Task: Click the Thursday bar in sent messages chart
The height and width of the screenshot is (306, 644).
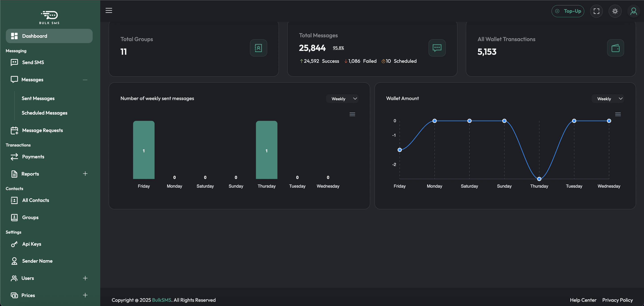Action: [267, 150]
